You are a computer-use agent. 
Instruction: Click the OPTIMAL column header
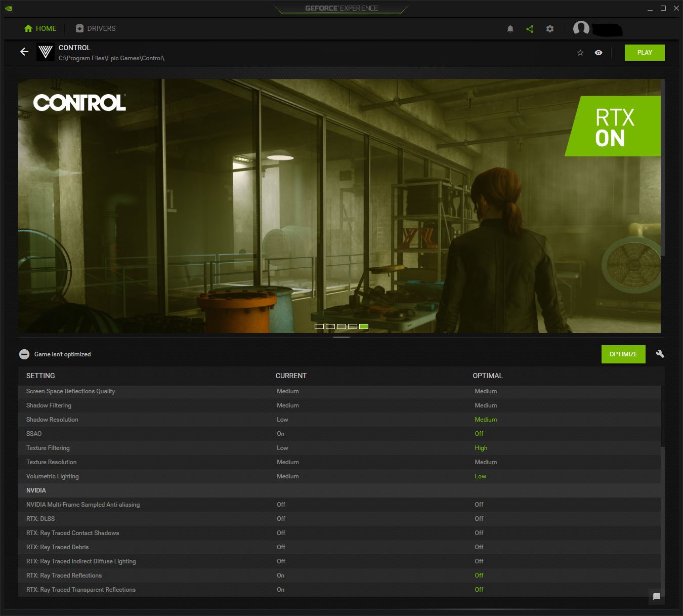coord(488,376)
